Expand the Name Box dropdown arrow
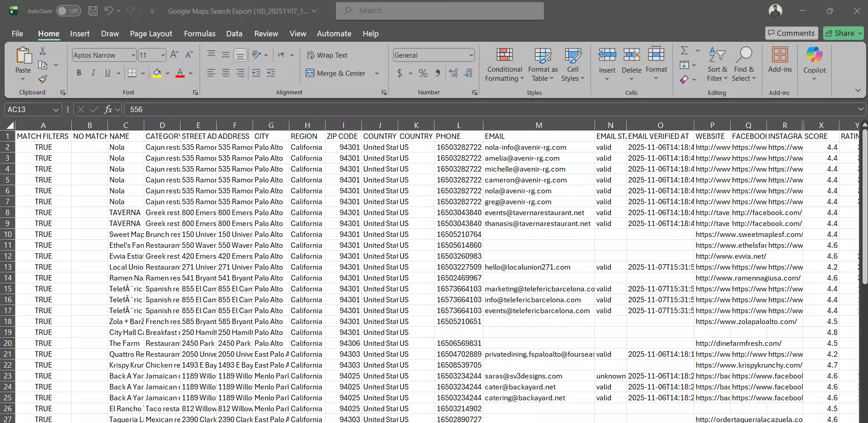Screen dimensions: 868x423 click(55, 110)
